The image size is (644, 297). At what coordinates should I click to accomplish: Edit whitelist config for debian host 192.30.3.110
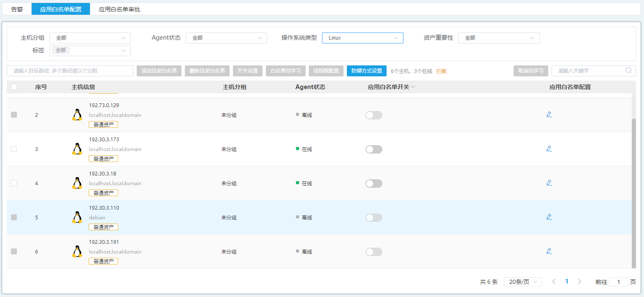(549, 217)
